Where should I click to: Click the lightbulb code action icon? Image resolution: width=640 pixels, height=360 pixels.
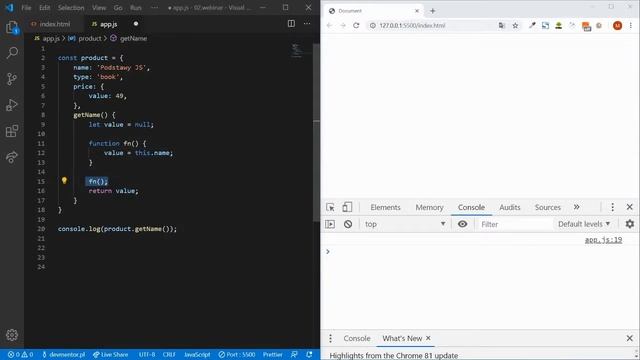pos(64,180)
